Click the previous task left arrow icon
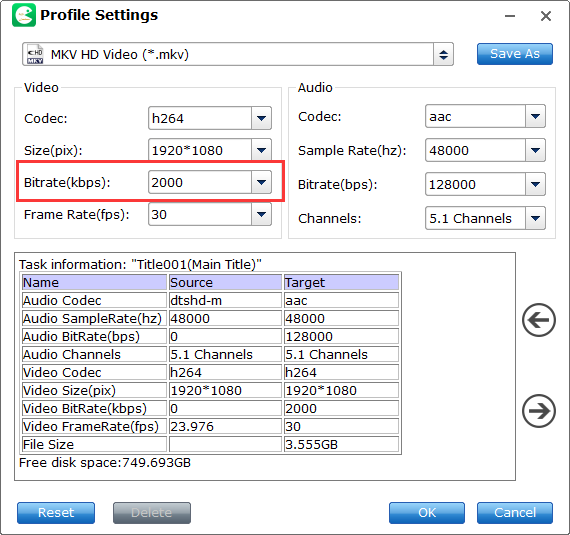 538,320
